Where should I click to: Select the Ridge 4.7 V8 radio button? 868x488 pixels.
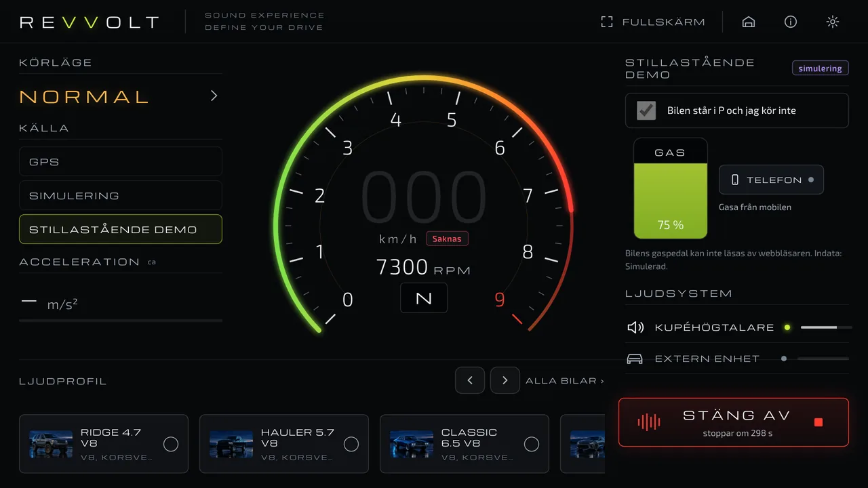pyautogui.click(x=171, y=444)
